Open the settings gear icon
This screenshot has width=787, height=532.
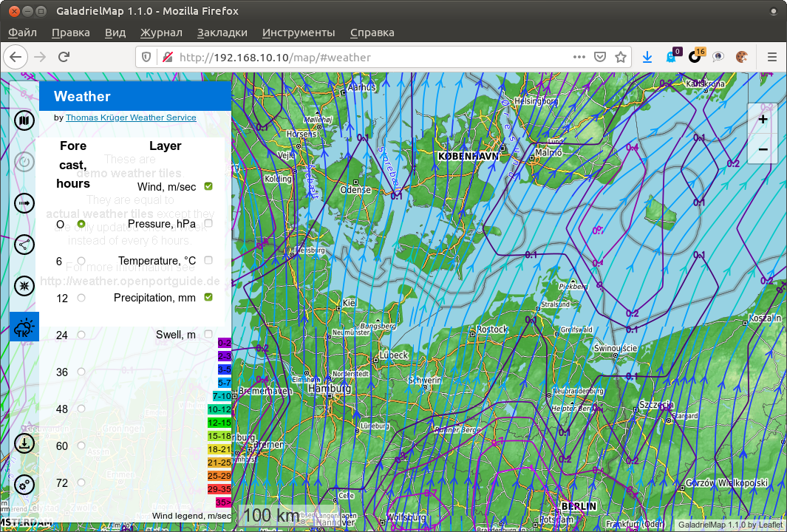pyautogui.click(x=24, y=484)
